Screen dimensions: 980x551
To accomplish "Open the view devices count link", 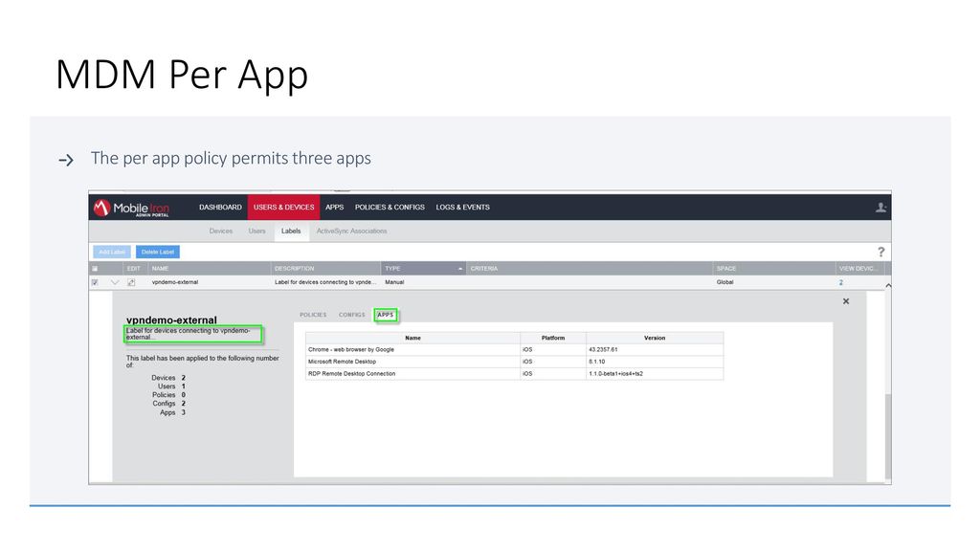I will [x=841, y=282].
